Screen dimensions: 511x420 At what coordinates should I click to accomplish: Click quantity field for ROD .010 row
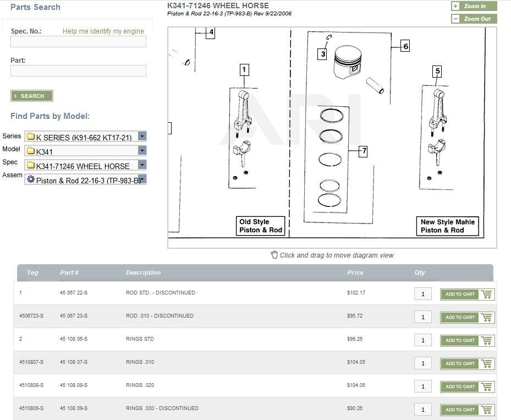tap(423, 317)
